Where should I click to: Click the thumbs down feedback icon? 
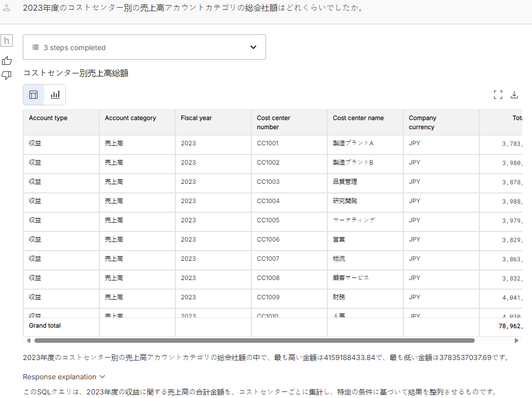point(7,75)
